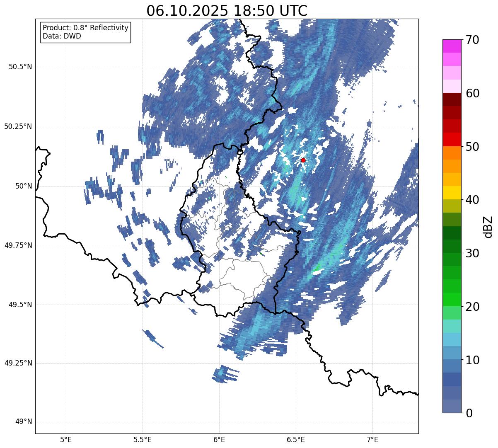Click the "Product: 0.8° Reflectivity" label
The height and width of the screenshot is (448, 498).
tap(86, 28)
